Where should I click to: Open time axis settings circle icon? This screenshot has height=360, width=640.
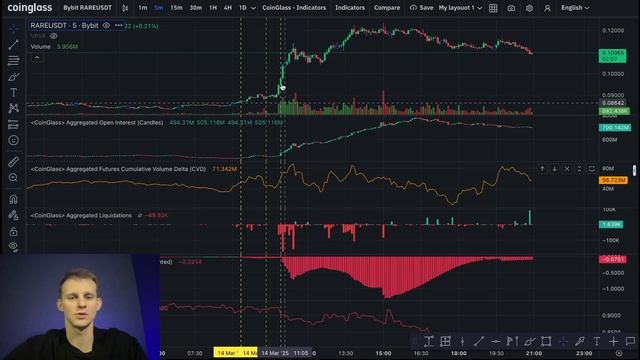point(619,353)
